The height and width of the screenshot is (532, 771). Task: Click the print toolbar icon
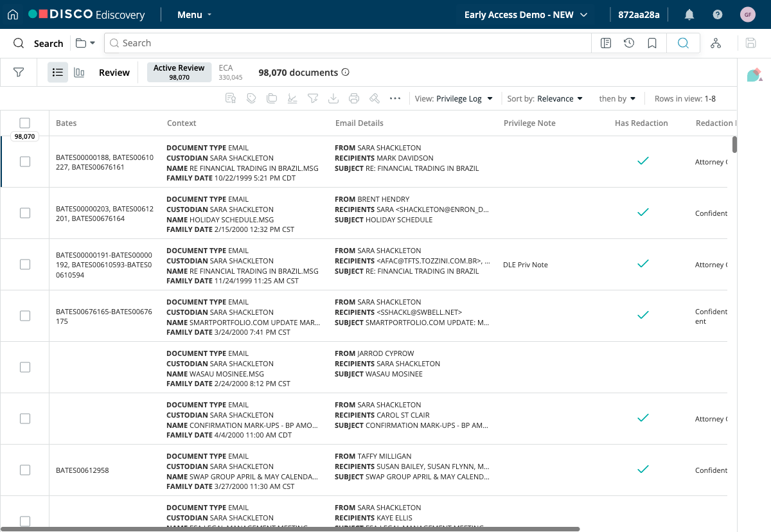(x=354, y=98)
